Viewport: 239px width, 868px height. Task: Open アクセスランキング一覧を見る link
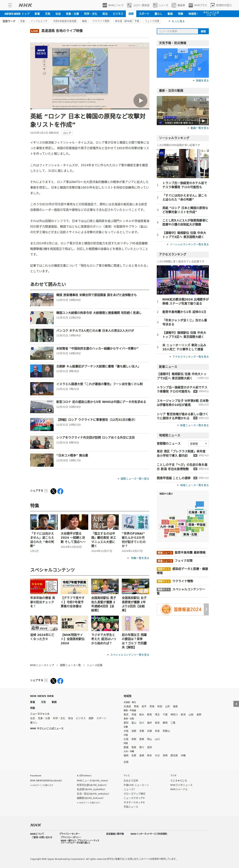click(x=190, y=356)
